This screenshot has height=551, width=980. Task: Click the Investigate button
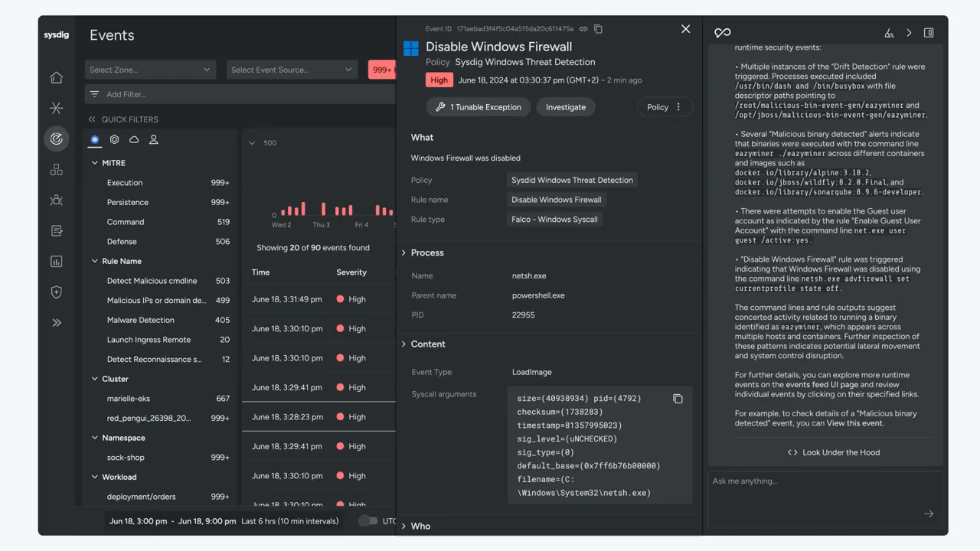566,107
